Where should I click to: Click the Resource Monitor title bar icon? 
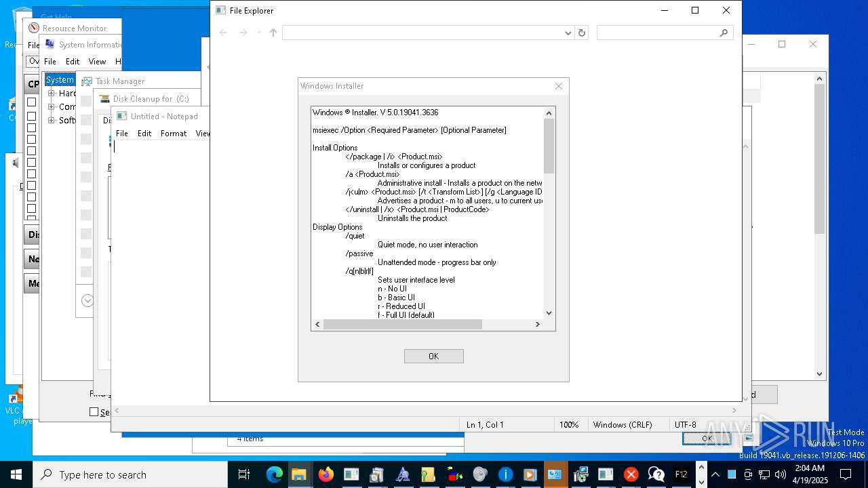(x=34, y=28)
